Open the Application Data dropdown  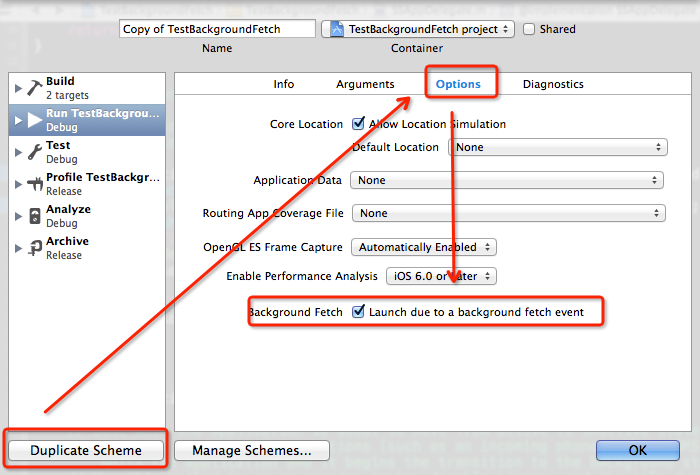pyautogui.click(x=506, y=180)
